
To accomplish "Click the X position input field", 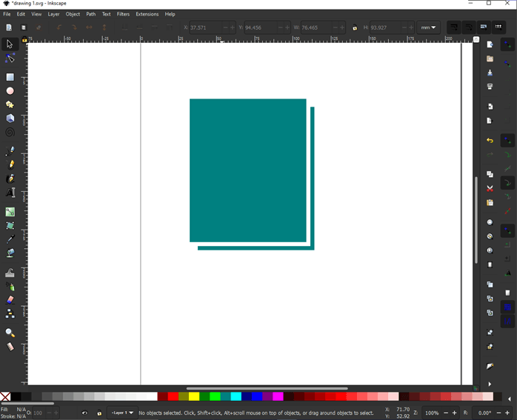I will pyautogui.click(x=206, y=28).
